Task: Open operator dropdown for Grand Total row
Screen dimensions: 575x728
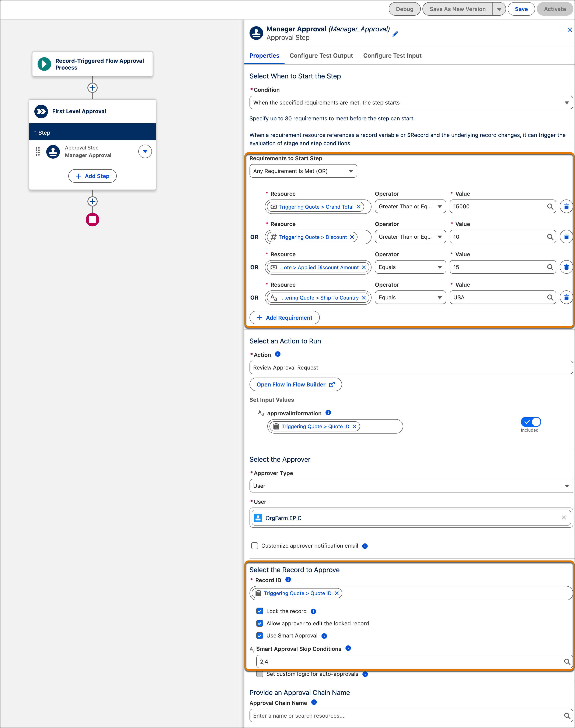Action: click(x=410, y=206)
